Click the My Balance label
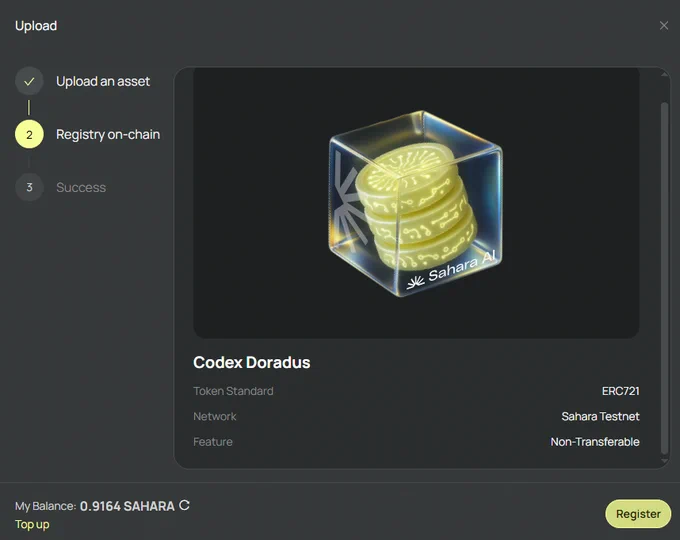 pyautogui.click(x=46, y=506)
